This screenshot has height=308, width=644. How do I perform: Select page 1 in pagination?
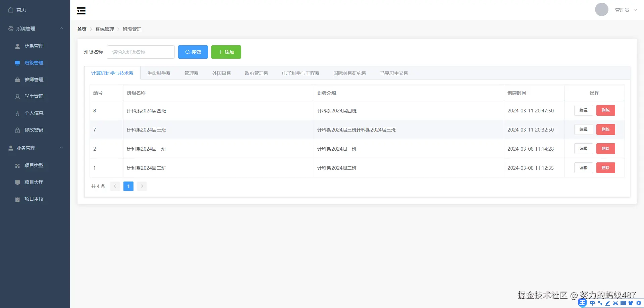point(128,186)
